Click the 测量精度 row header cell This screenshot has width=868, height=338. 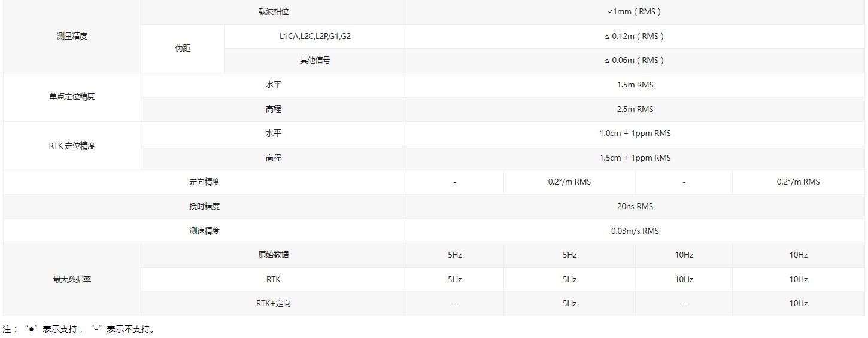tap(72, 36)
